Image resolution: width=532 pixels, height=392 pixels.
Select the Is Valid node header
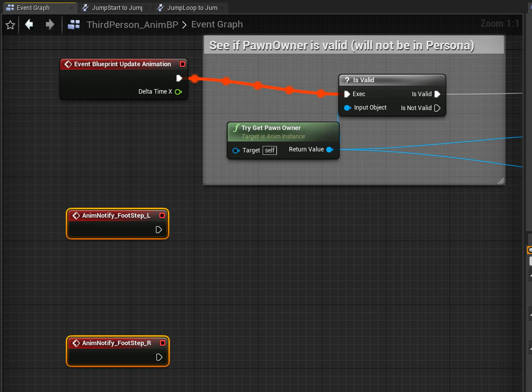[x=392, y=80]
